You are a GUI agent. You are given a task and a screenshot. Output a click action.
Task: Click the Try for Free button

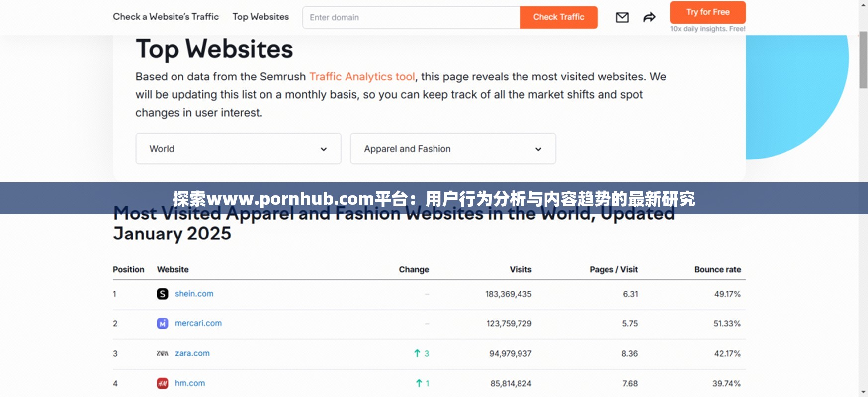point(708,12)
